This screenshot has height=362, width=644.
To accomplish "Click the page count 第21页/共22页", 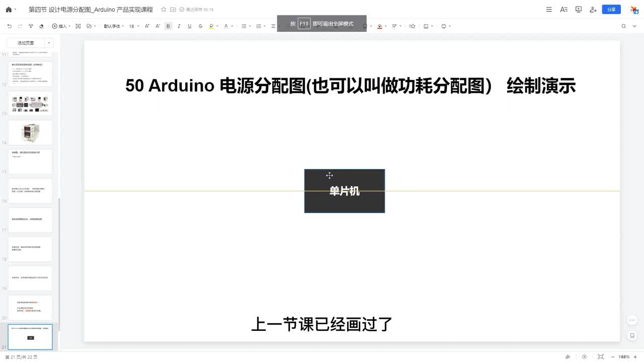I will (21, 357).
